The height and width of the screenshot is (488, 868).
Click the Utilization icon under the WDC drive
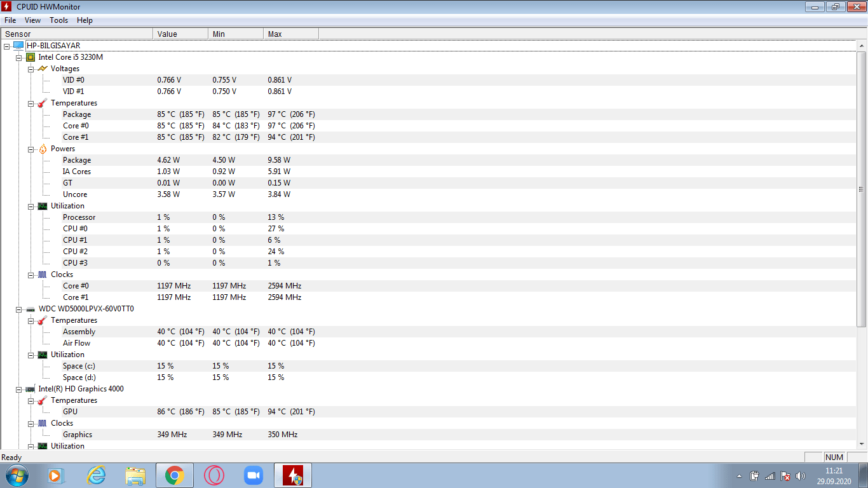coord(43,355)
